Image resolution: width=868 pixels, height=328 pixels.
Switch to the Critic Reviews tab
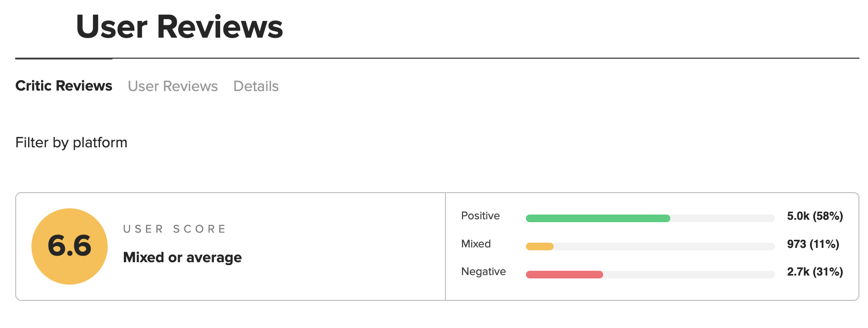(x=64, y=86)
